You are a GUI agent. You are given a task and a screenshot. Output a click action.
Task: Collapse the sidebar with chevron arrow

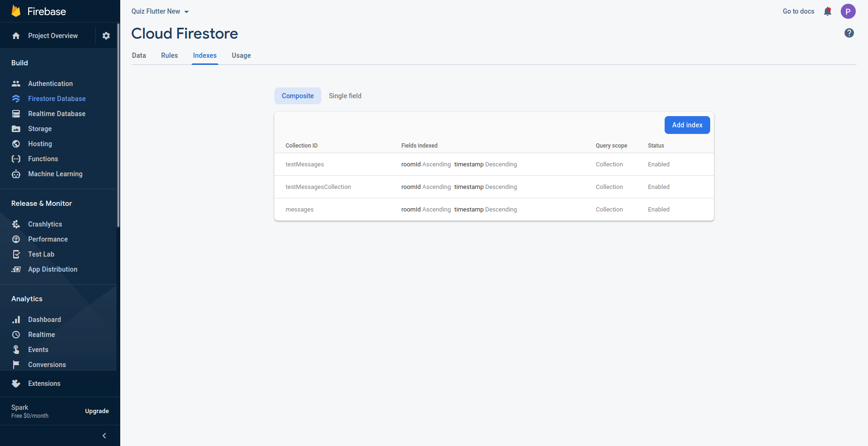click(104, 436)
